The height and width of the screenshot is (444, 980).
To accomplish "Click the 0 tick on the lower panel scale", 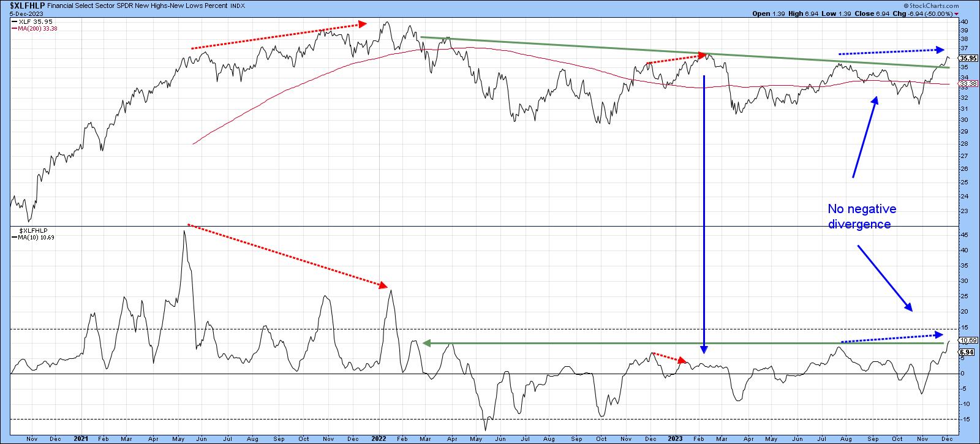I will tap(962, 374).
